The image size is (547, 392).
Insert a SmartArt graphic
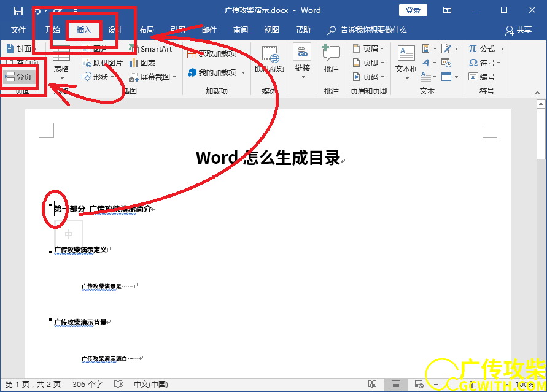pyautogui.click(x=150, y=49)
